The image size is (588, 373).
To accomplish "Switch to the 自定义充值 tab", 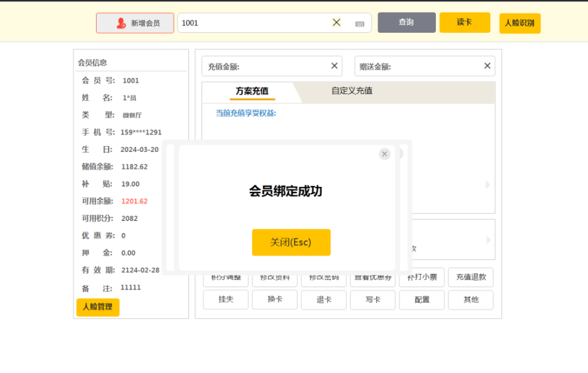I will pyautogui.click(x=352, y=91).
